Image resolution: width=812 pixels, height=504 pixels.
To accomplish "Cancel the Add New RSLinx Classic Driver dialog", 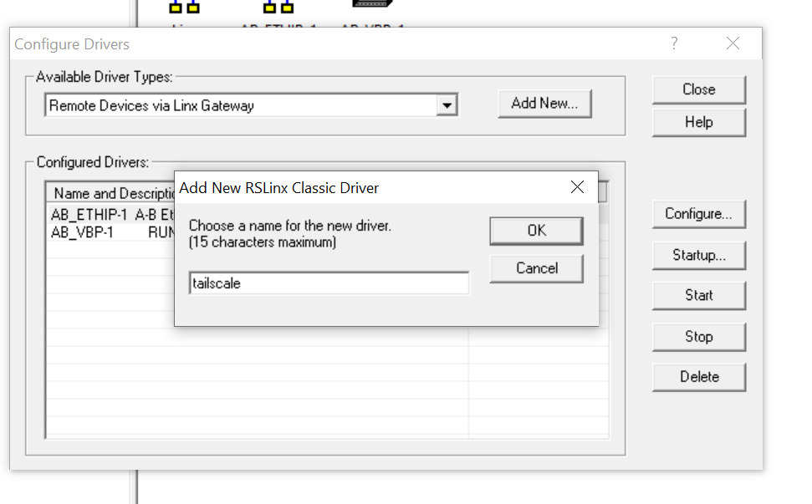I will pos(537,268).
